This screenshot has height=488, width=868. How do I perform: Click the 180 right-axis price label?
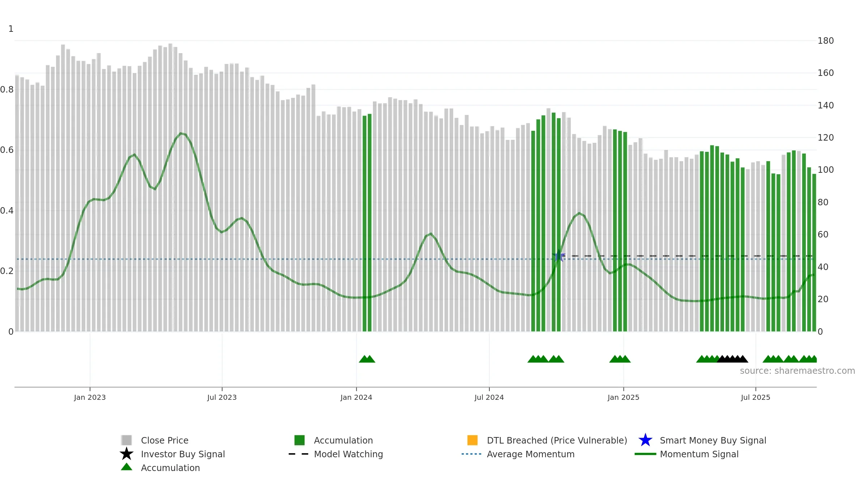826,41
